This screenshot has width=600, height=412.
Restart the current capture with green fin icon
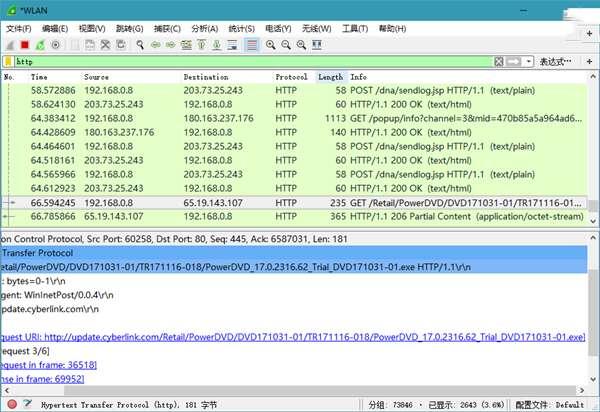(39, 45)
